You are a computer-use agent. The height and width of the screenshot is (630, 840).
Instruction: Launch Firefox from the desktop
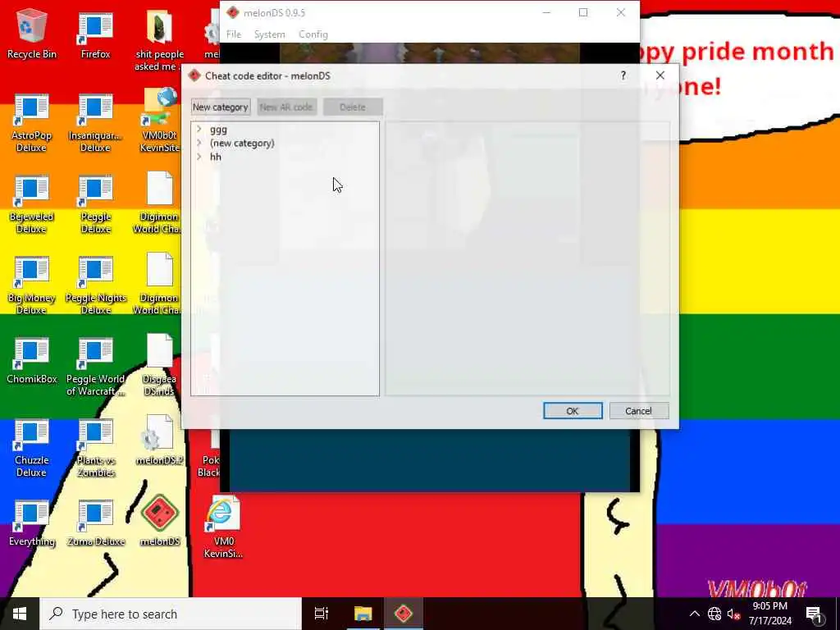[x=95, y=33]
